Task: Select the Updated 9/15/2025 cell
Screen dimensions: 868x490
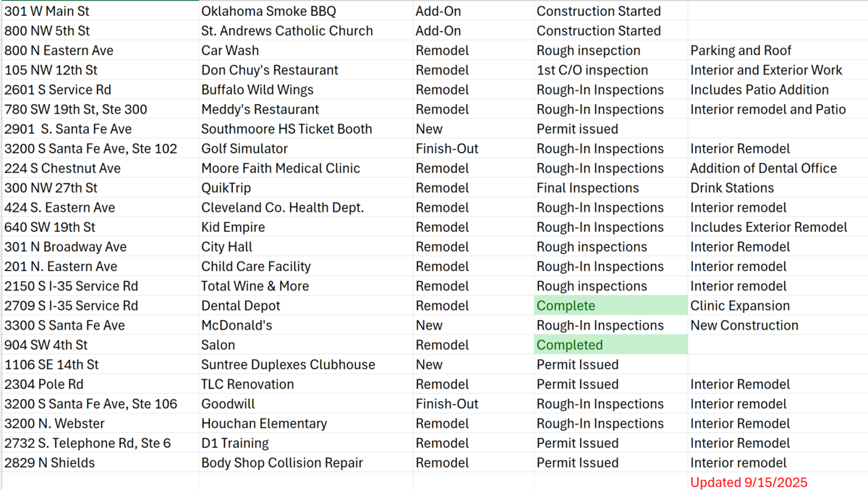Action: [778, 482]
